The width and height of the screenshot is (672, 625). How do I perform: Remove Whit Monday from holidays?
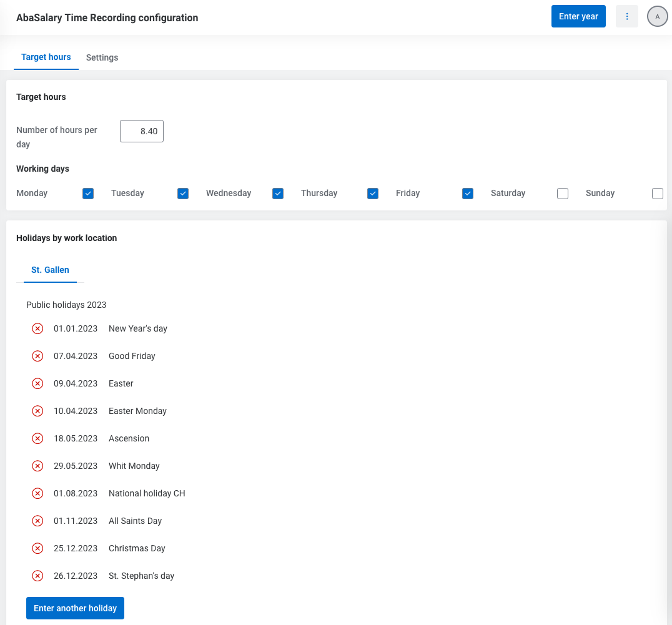click(37, 466)
